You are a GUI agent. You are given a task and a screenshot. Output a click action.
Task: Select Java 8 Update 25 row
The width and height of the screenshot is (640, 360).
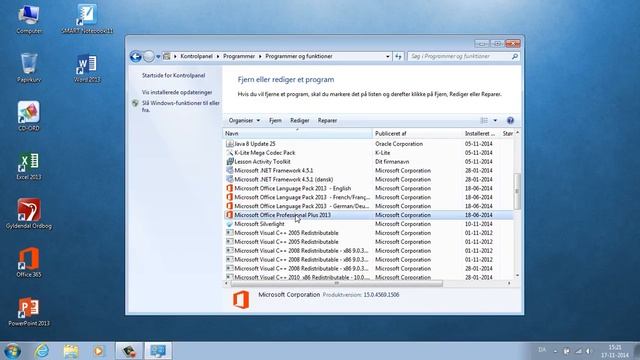tap(369, 144)
